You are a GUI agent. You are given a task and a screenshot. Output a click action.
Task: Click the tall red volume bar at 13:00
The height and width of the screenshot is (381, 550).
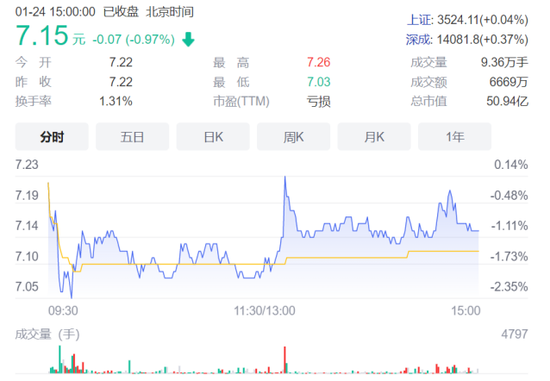285,360
